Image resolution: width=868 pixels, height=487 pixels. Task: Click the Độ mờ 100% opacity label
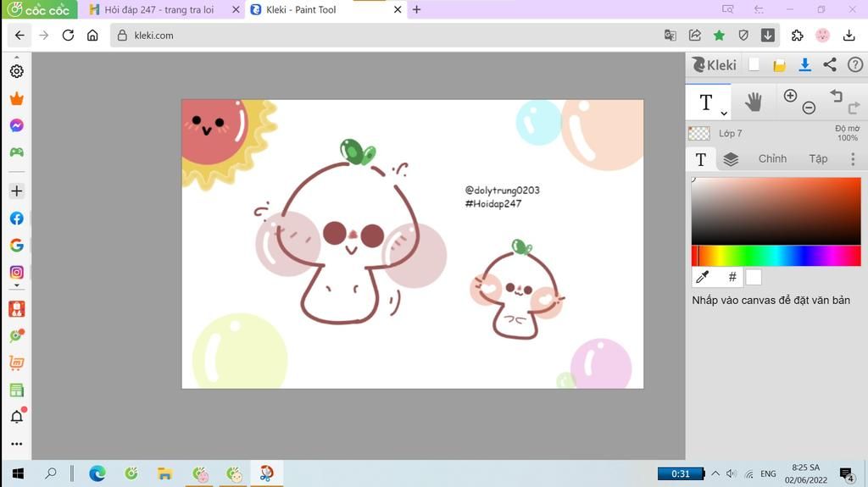847,133
